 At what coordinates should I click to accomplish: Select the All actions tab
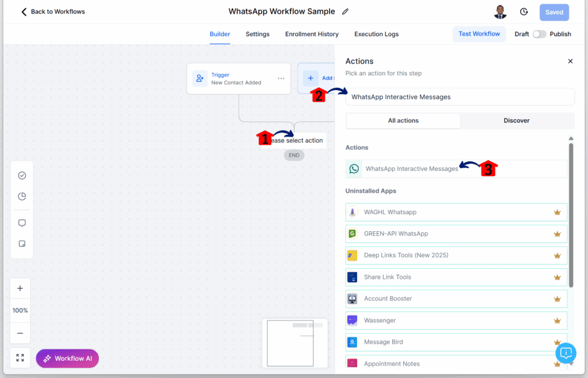pos(403,120)
